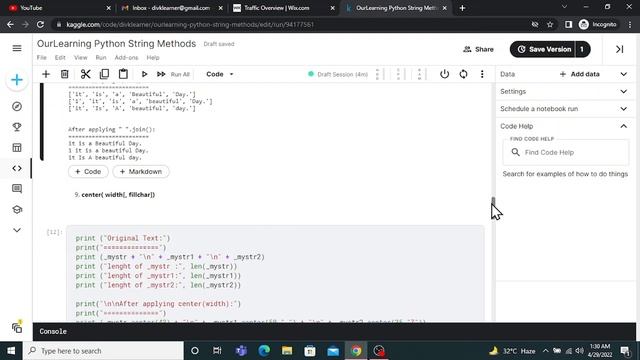The image size is (640, 360).
Task: Click the Draft Session status indicator
Action: click(338, 74)
